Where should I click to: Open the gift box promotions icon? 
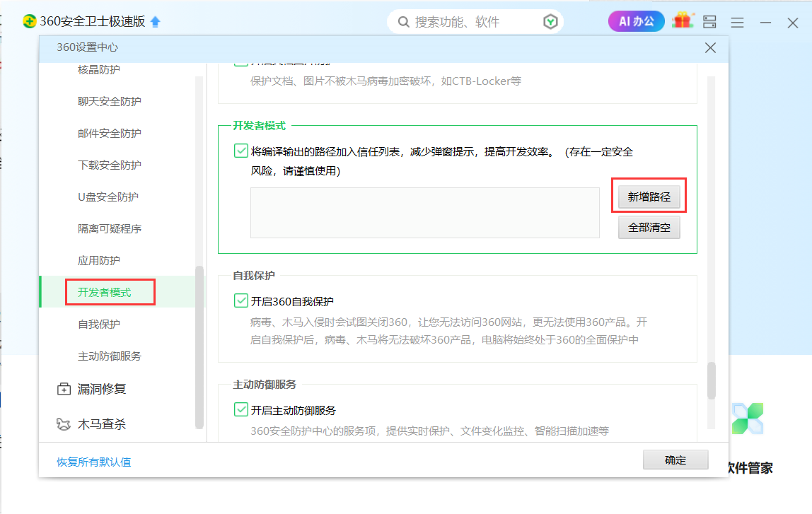(683, 21)
